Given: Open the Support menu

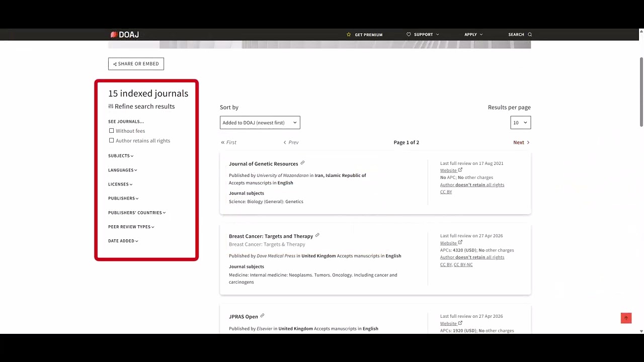Looking at the screenshot, I should click(x=423, y=35).
